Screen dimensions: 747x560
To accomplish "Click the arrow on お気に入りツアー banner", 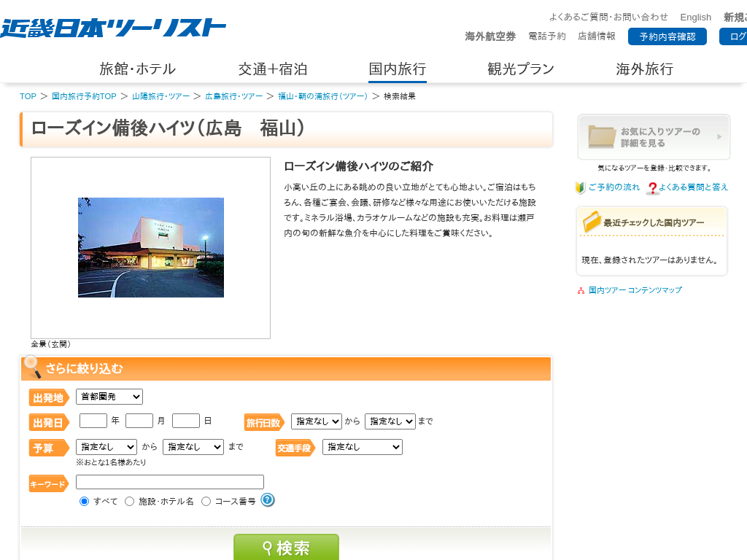I will 719,136.
